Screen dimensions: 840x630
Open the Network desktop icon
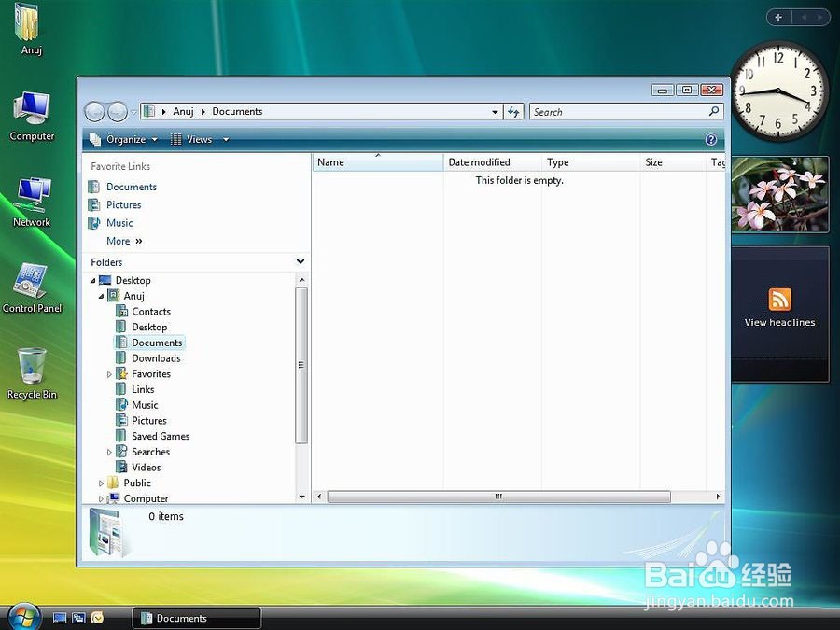point(32,202)
